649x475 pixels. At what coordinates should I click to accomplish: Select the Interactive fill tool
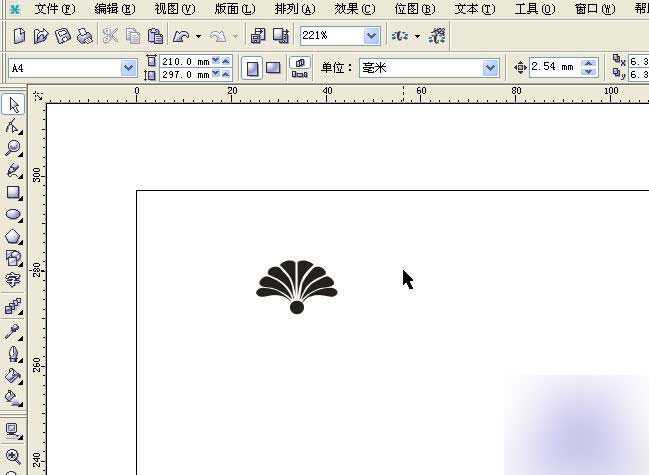pos(13,398)
